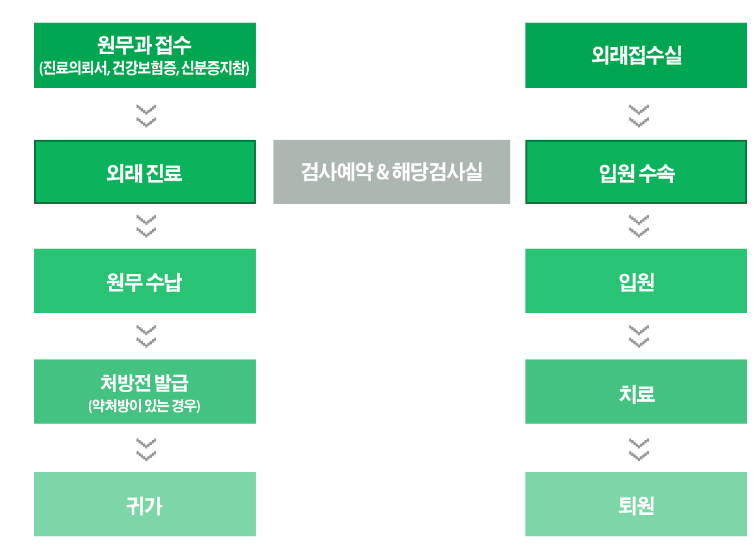Choose the 치료 step box

point(636,392)
